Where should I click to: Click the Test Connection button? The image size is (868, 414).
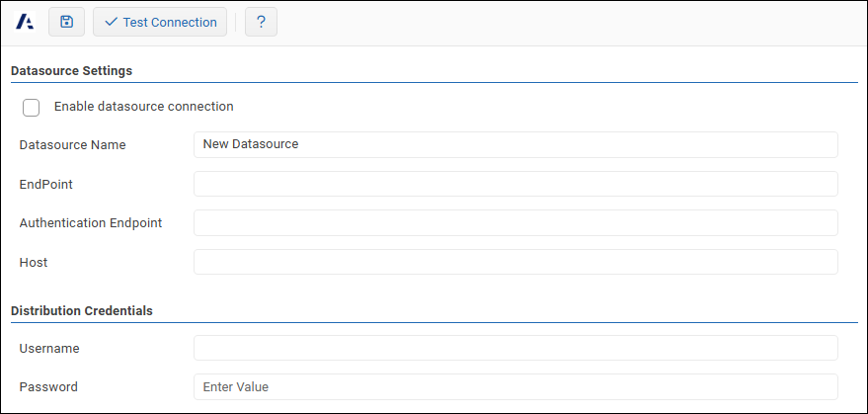coord(160,22)
